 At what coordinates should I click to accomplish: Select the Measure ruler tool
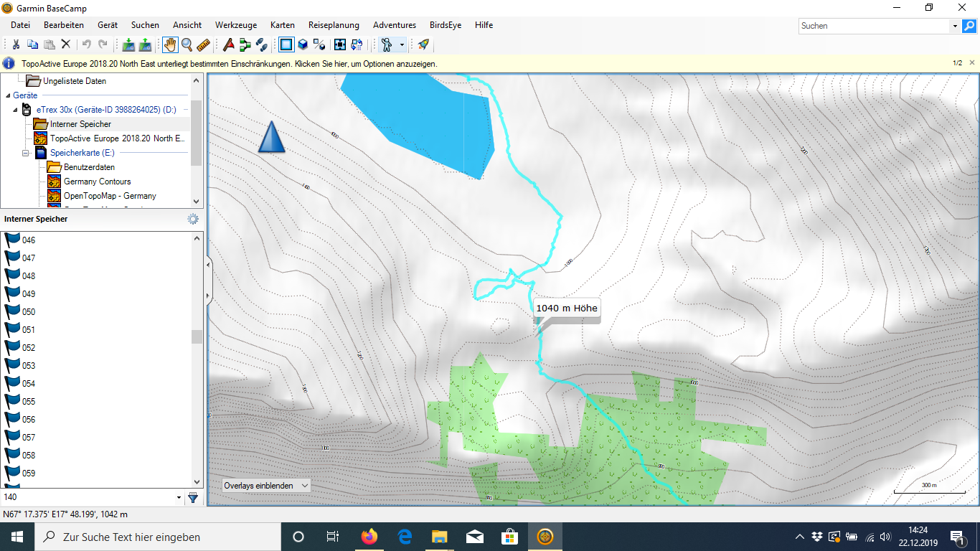204,44
